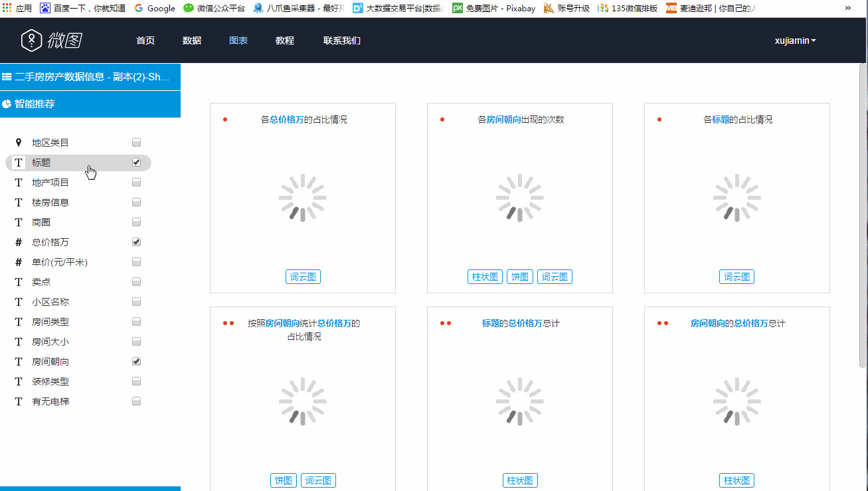Click the T text icon for 有无电梯

coord(19,401)
